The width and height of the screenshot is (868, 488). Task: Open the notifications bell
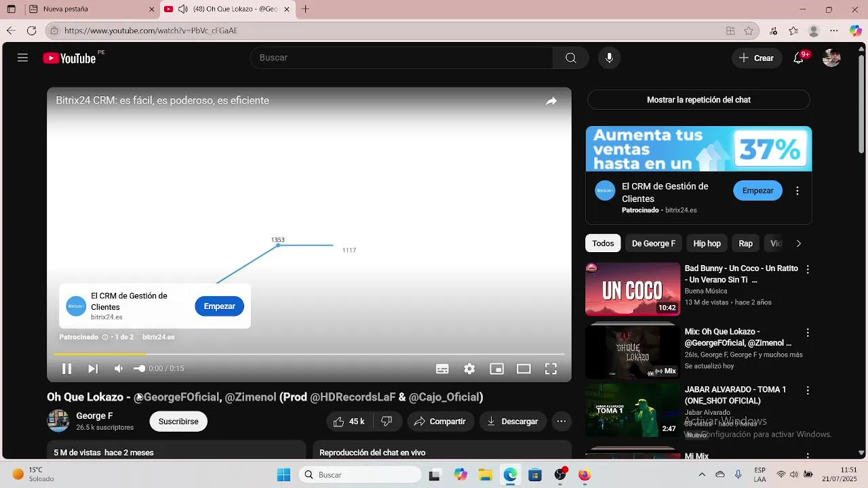799,58
